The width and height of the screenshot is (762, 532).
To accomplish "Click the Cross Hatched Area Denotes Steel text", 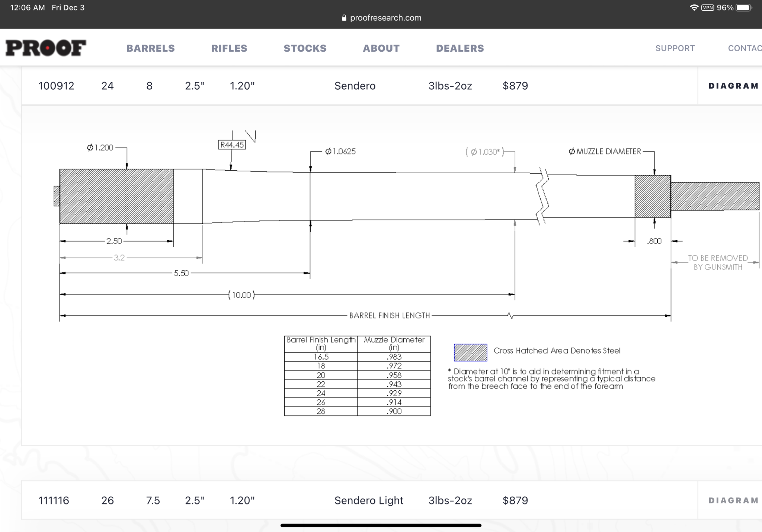I will (557, 351).
